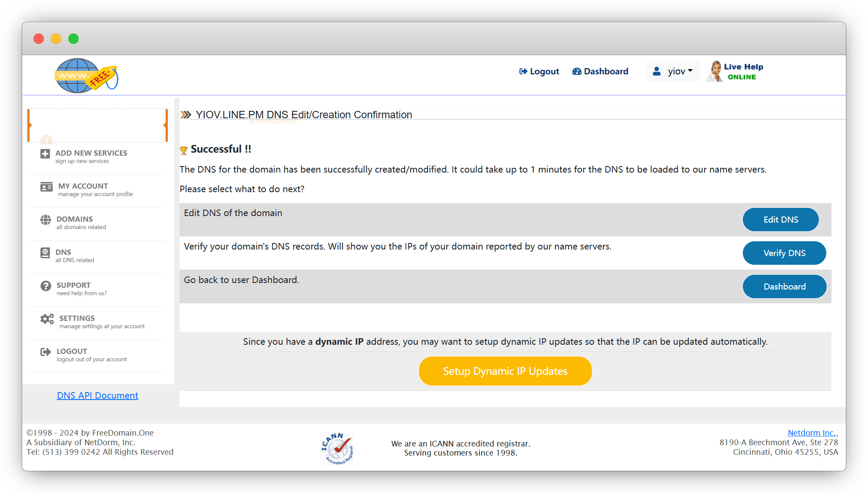This screenshot has height=493, width=868.
Task: Follow the Netdorm Inc. footer link
Action: 811,433
